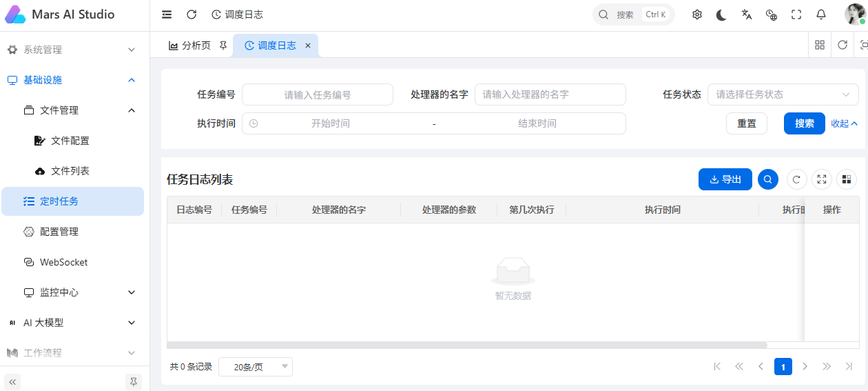Expand the 系统管理 menu
868x391 pixels.
coord(72,50)
